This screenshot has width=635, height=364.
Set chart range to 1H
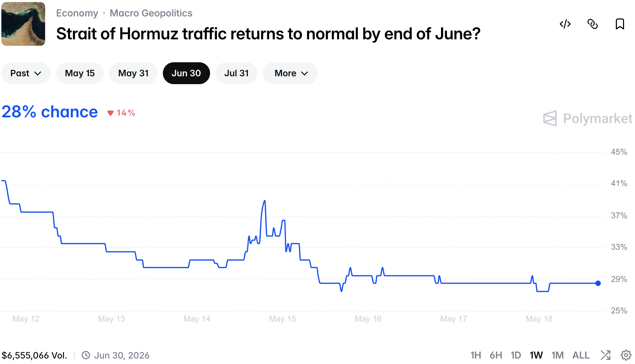(x=476, y=355)
